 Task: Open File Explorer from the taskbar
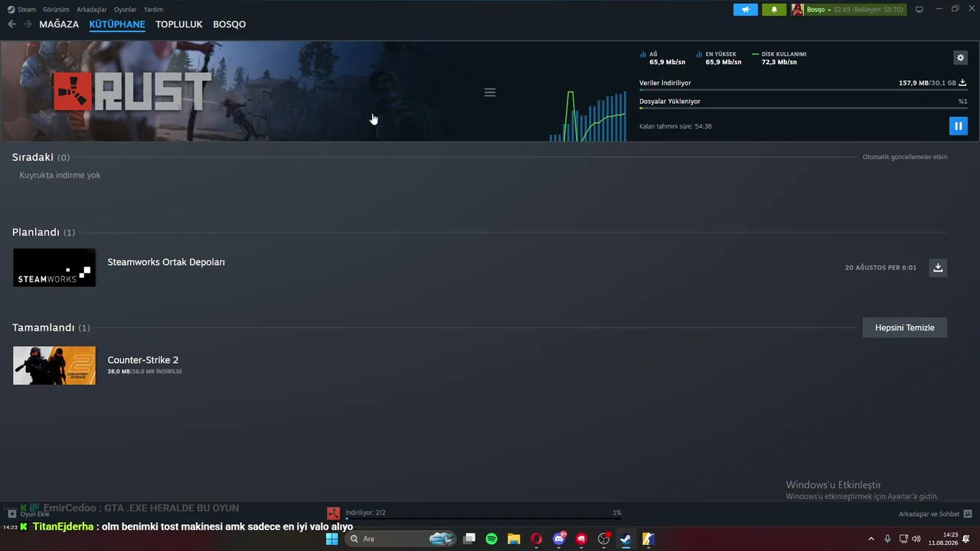(x=514, y=539)
